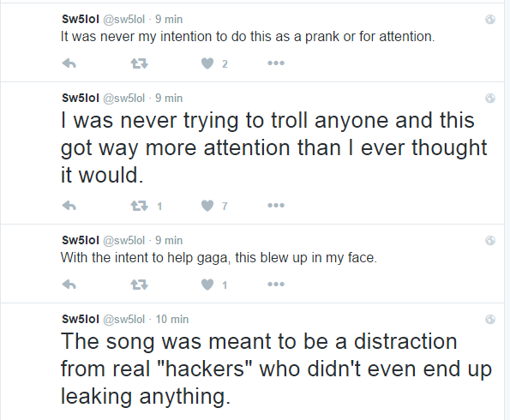The image size is (510, 420).
Task: Retweet the 'prank or for attention' tweet
Action: tap(139, 63)
